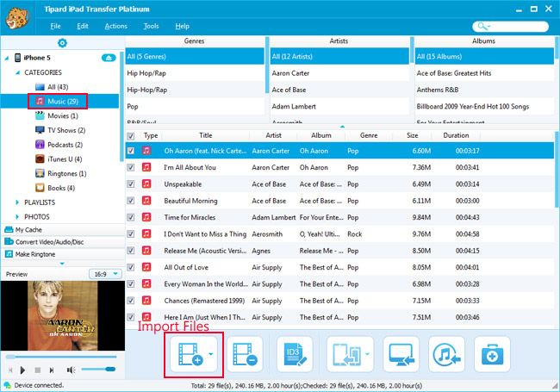Expand the PLAYLISTS section
Screen dimensions: 560x392
17,202
